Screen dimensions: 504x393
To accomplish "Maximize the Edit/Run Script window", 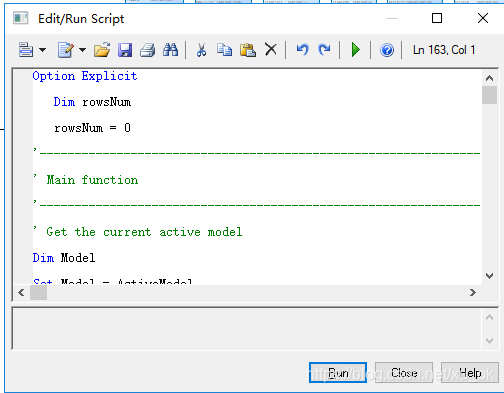I will pyautogui.click(x=437, y=18).
